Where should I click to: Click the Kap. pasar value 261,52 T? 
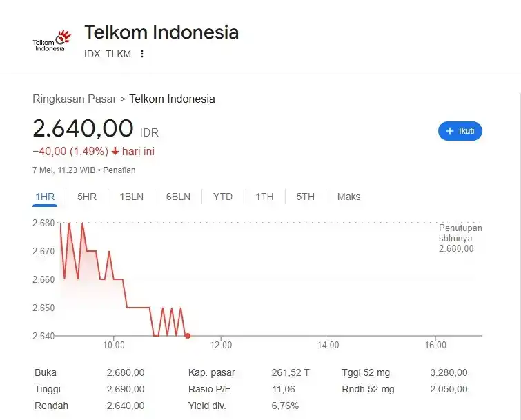[291, 372]
